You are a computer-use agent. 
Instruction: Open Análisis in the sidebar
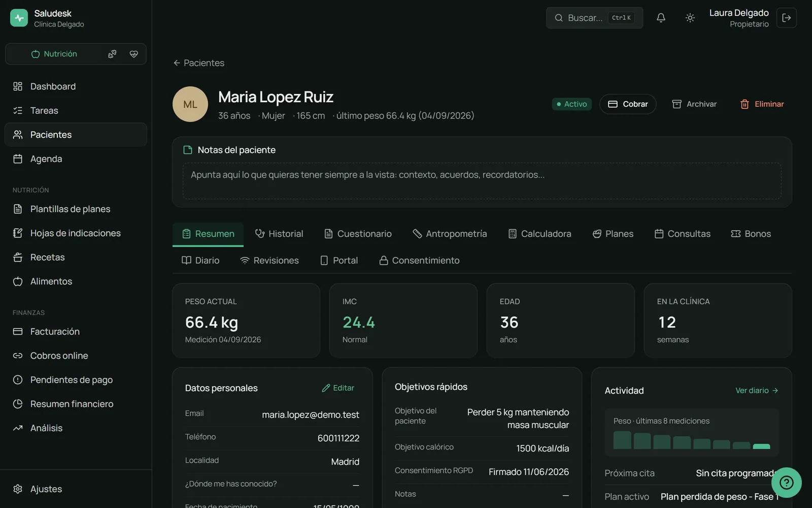76,428
